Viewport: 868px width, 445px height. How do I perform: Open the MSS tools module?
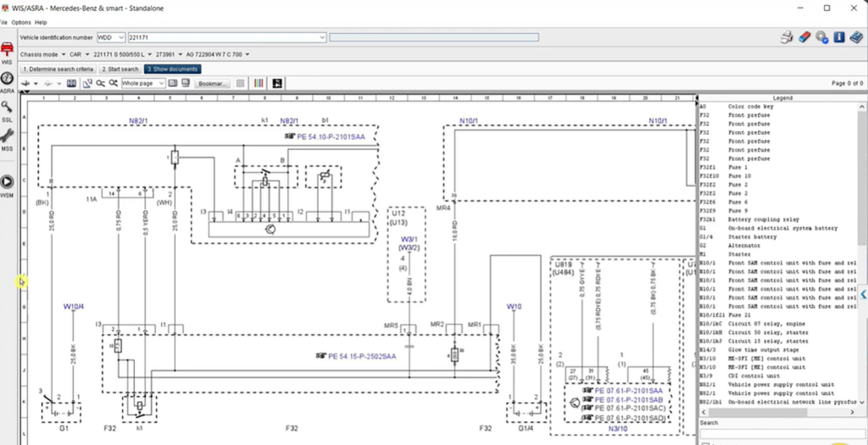(x=7, y=140)
